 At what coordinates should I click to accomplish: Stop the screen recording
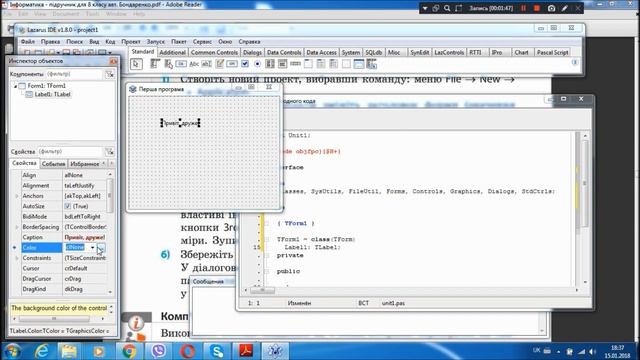[537, 8]
